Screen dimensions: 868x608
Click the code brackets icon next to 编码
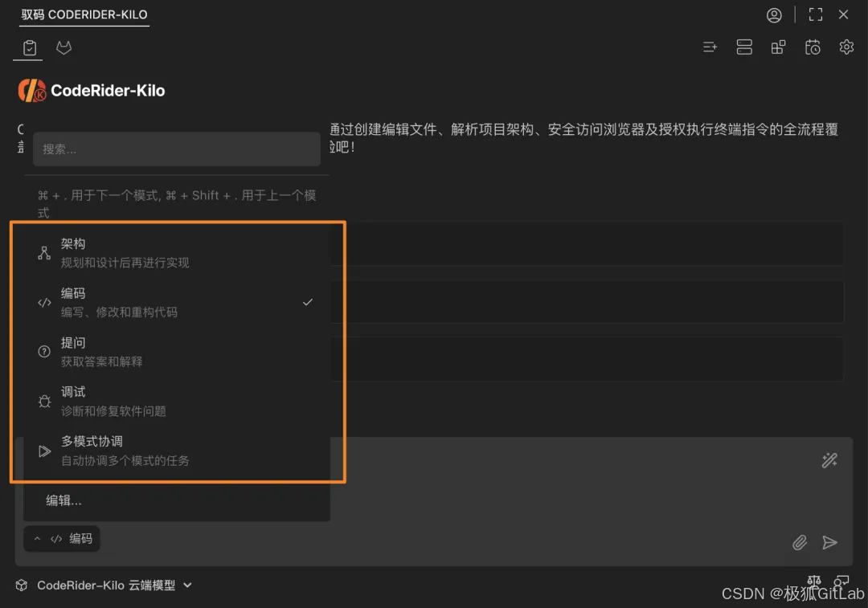coord(44,303)
